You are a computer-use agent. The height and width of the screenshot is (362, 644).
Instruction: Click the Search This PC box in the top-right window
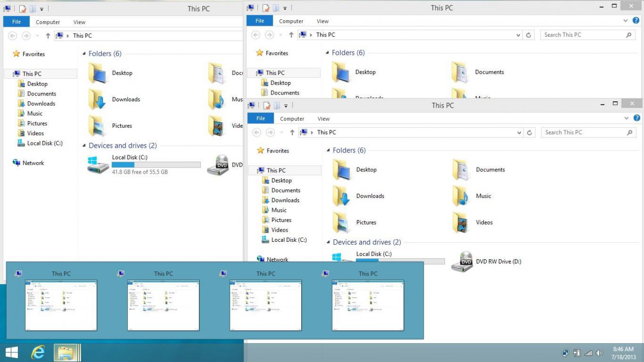(x=587, y=35)
